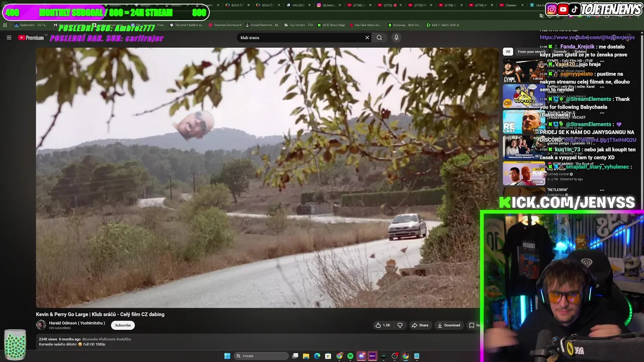Image resolution: width=644 pixels, height=362 pixels.
Task: Open Discord from the taskbar
Action: tap(361, 356)
